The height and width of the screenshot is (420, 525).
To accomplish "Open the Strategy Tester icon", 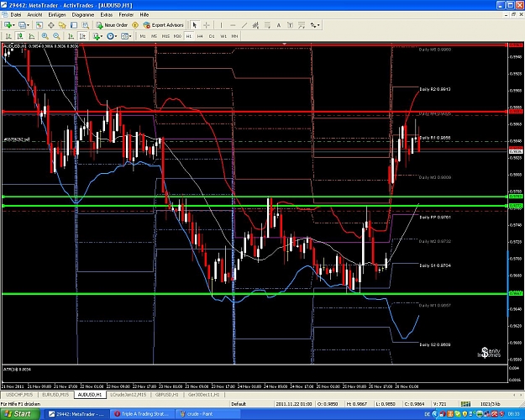I will point(86,25).
